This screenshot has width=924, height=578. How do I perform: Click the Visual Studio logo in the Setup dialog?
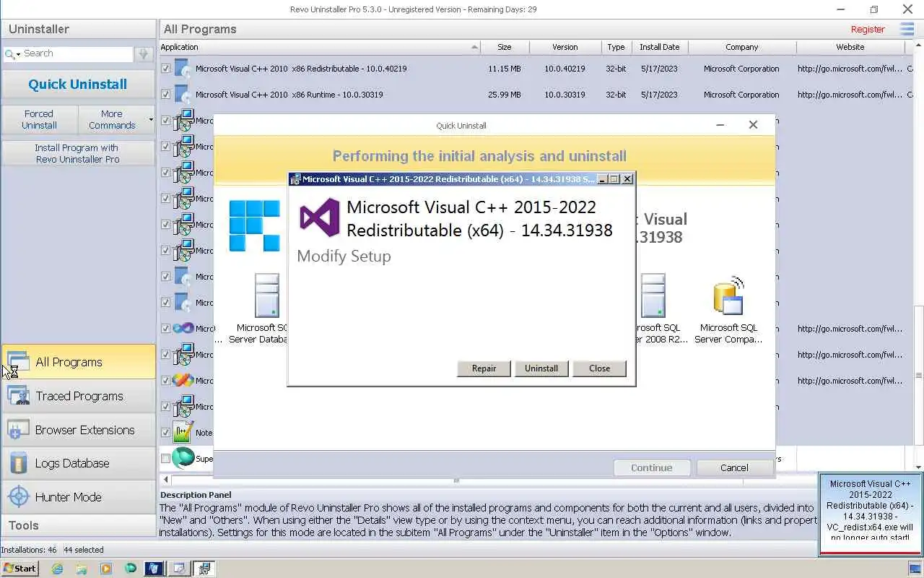320,217
